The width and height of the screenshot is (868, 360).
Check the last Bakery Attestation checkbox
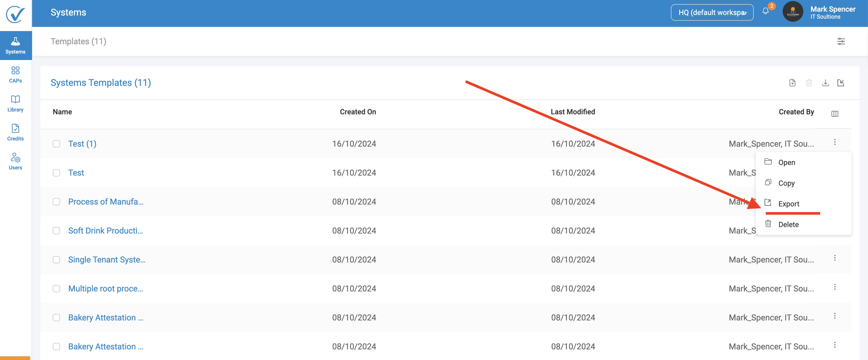click(x=57, y=347)
